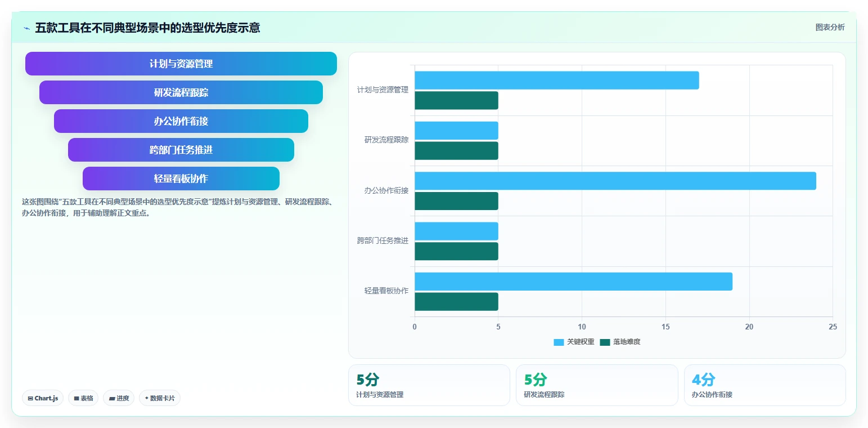Screen dimensions: 868x428
Task: Click the 计划与资源管理 axis label in chart
Action: (x=383, y=90)
